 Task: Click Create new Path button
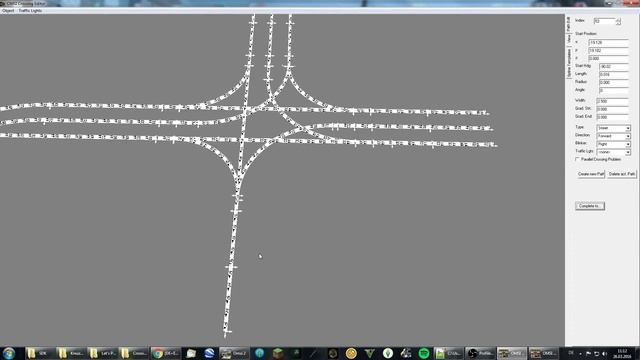pyautogui.click(x=590, y=174)
